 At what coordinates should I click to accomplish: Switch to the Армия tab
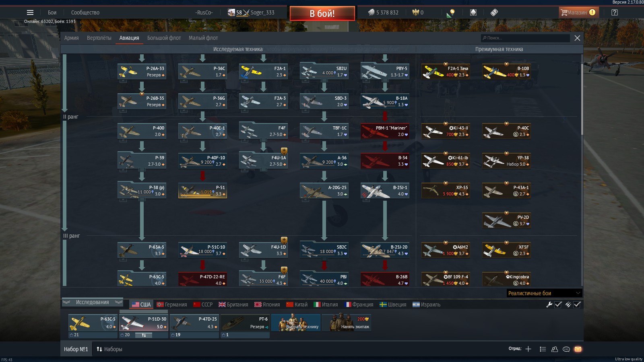coord(72,38)
